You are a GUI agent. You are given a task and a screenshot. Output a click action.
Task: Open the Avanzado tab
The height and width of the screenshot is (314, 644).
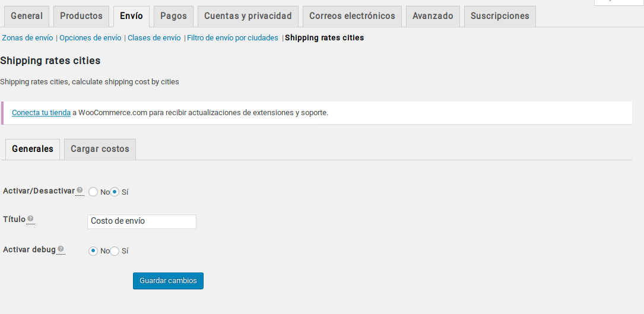click(x=433, y=17)
